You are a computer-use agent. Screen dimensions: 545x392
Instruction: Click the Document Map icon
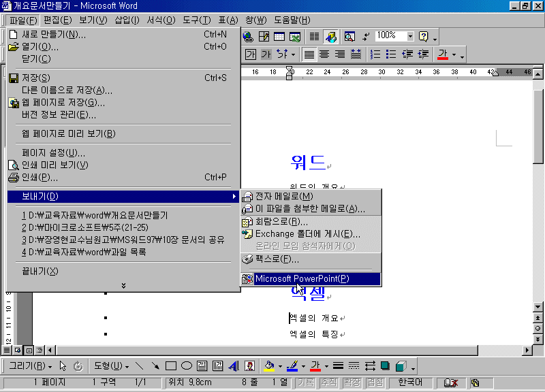pos(349,36)
